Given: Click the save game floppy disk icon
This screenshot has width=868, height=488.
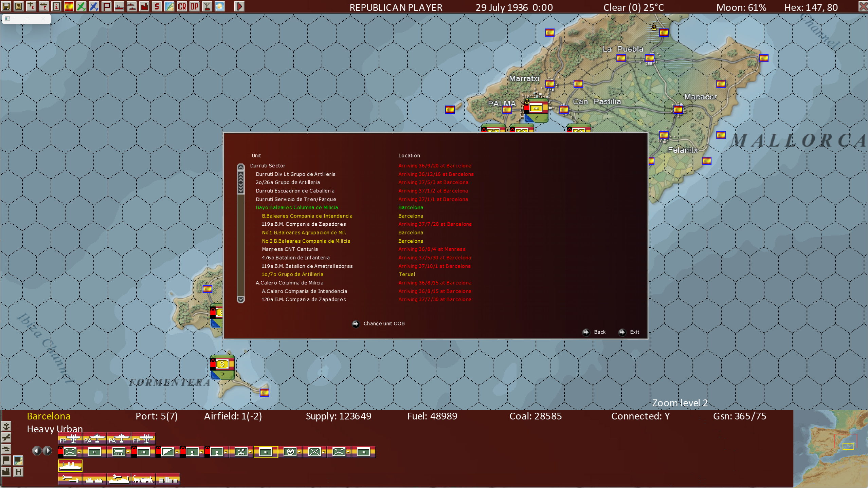Looking at the screenshot, I should click(x=6, y=6).
